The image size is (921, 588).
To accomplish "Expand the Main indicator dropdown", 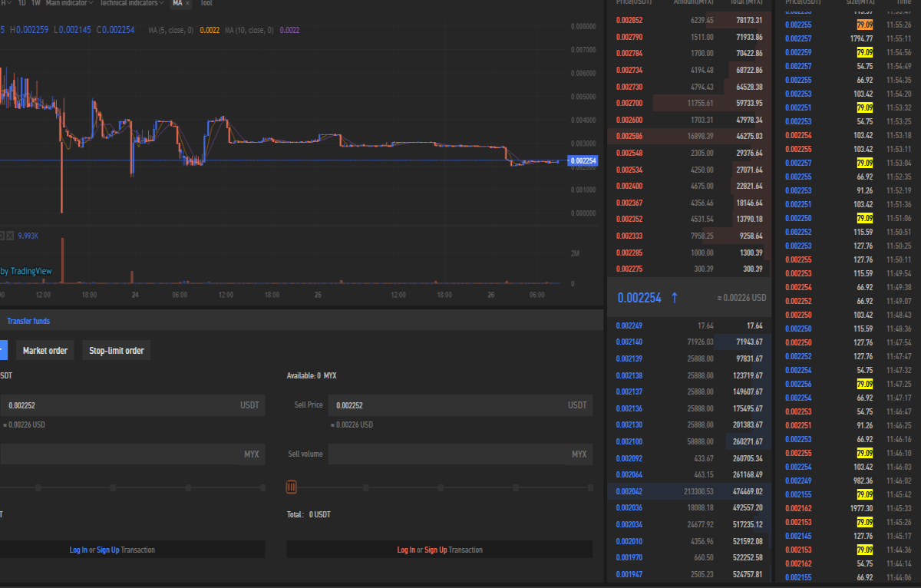I will (x=70, y=3).
